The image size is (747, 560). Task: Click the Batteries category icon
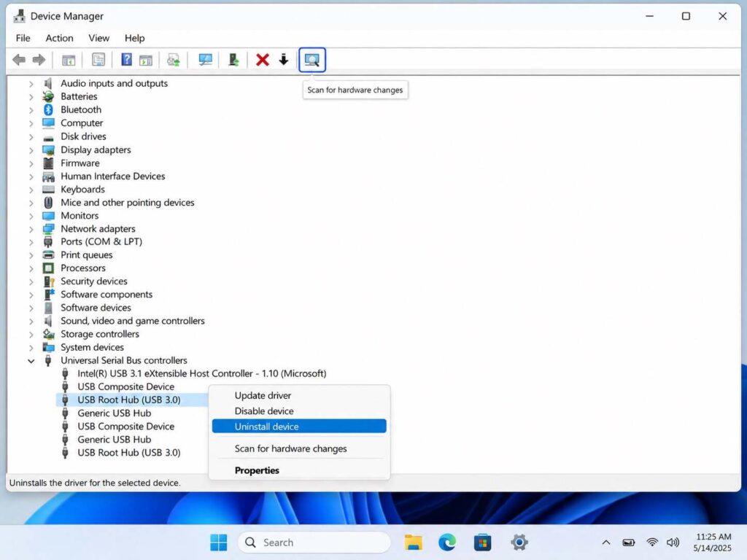(x=48, y=96)
